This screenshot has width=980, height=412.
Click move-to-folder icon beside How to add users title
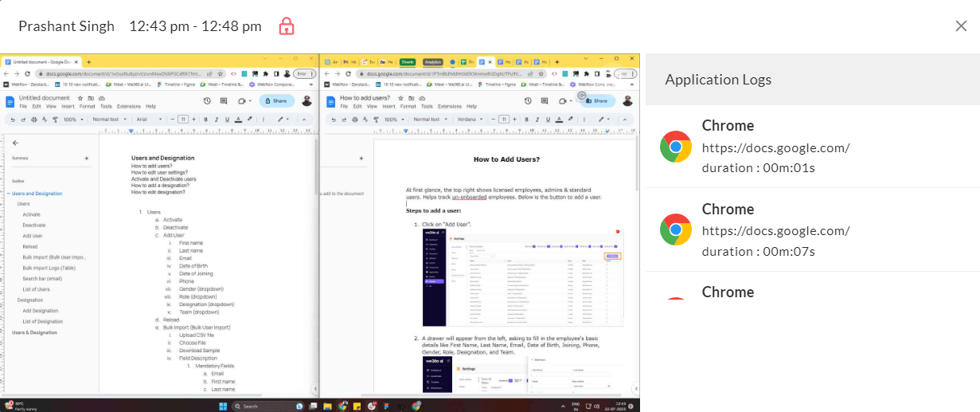pos(411,98)
